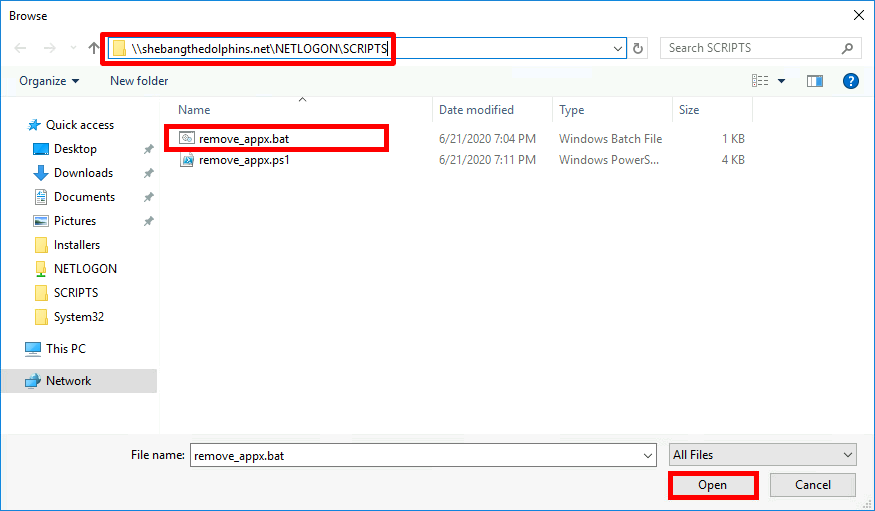Click the pin icon beside Desktop

148,149
